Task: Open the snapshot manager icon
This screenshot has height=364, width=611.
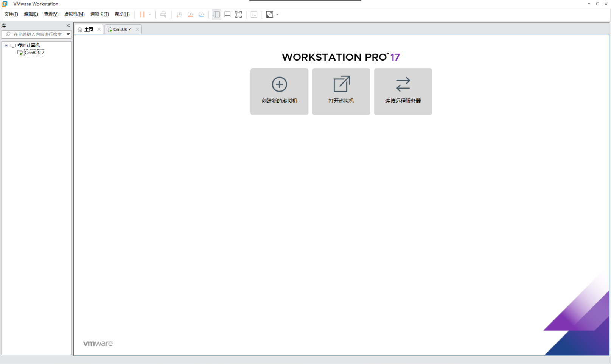Action: 201,14
